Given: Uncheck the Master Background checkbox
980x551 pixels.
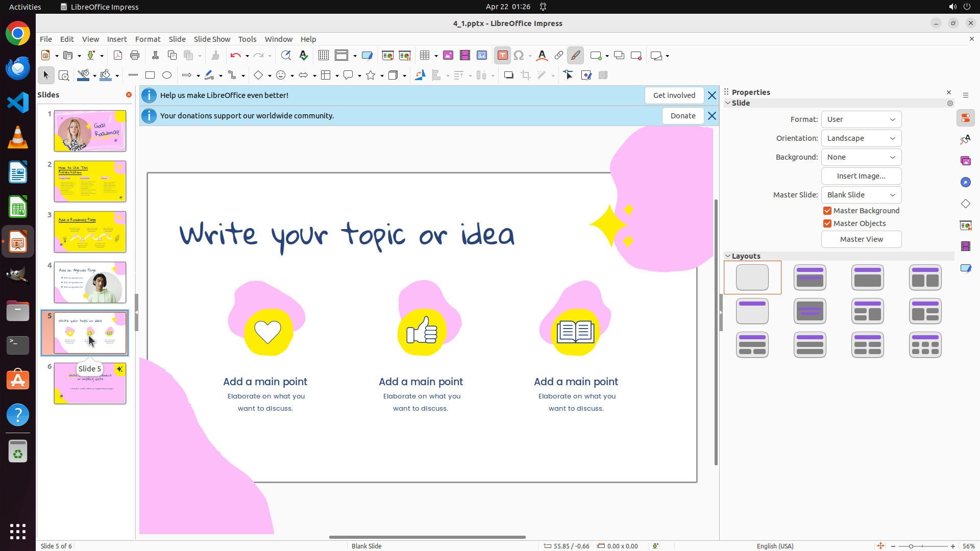Looking at the screenshot, I should [x=827, y=211].
